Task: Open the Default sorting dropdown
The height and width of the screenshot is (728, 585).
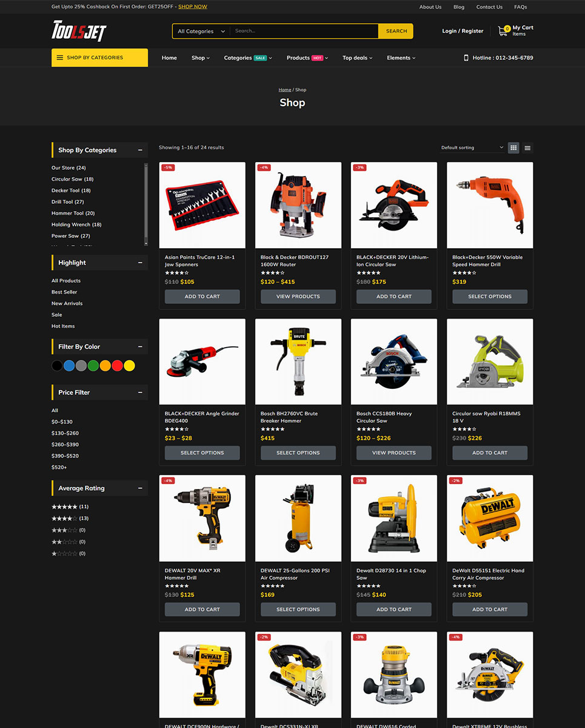Action: (472, 147)
